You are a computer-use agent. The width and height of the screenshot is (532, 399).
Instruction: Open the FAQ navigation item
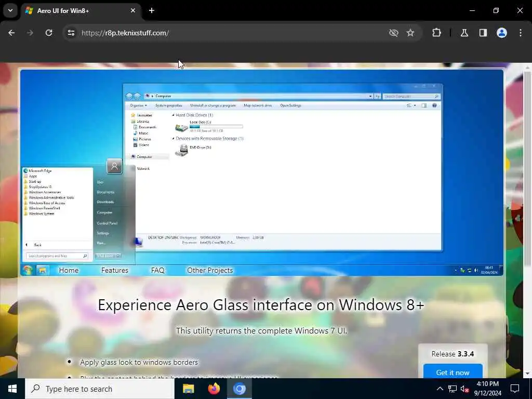pos(158,270)
